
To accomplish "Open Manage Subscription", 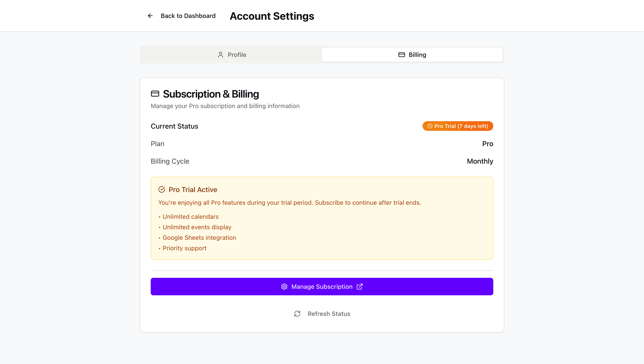I will point(322,287).
